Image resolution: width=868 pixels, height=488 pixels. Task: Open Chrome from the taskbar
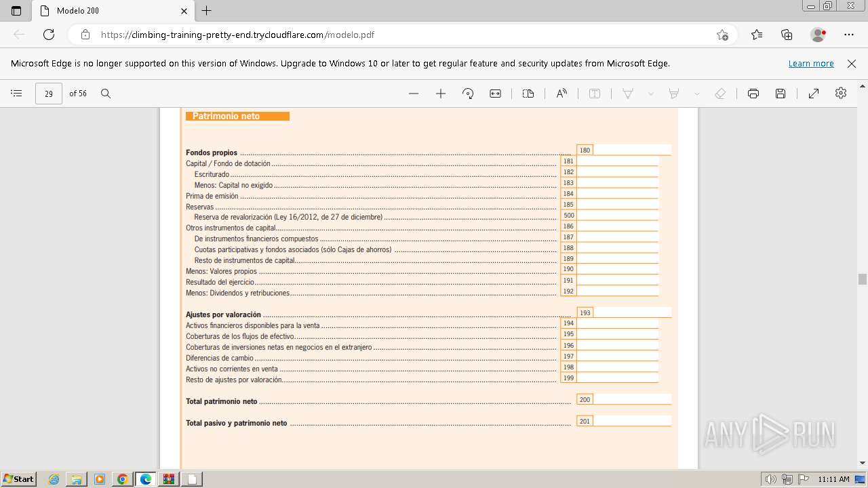[x=123, y=479]
